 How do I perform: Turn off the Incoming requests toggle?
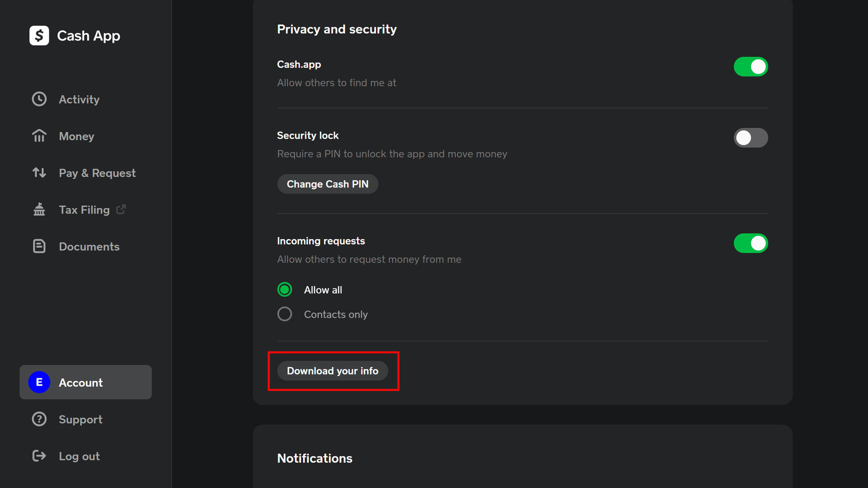750,243
